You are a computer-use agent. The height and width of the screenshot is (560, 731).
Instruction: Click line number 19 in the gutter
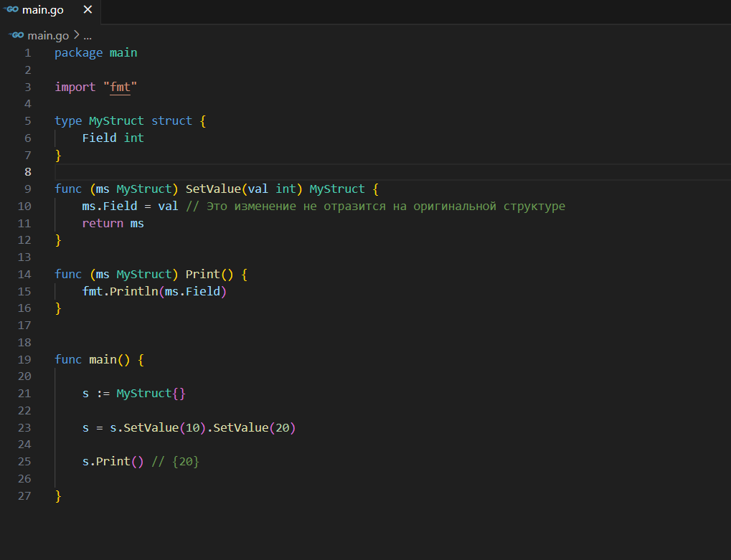[24, 360]
